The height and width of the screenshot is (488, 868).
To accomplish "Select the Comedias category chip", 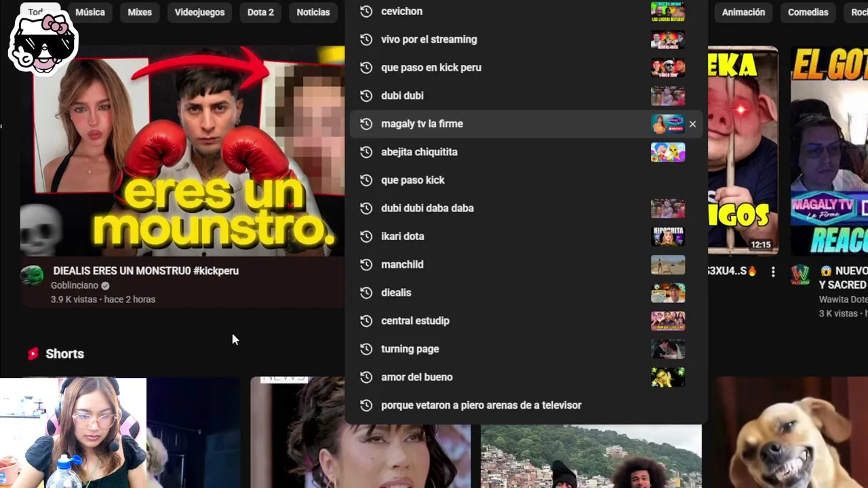I will click(x=808, y=12).
